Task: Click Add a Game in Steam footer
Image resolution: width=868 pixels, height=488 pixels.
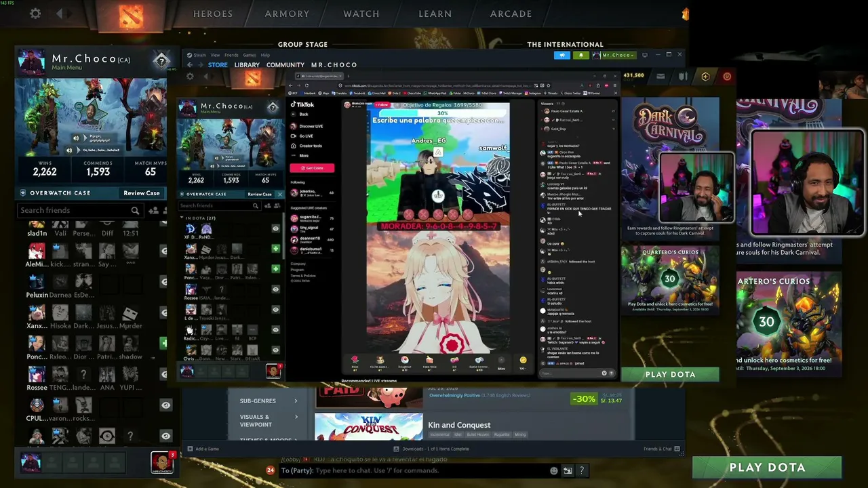Action: click(x=203, y=449)
